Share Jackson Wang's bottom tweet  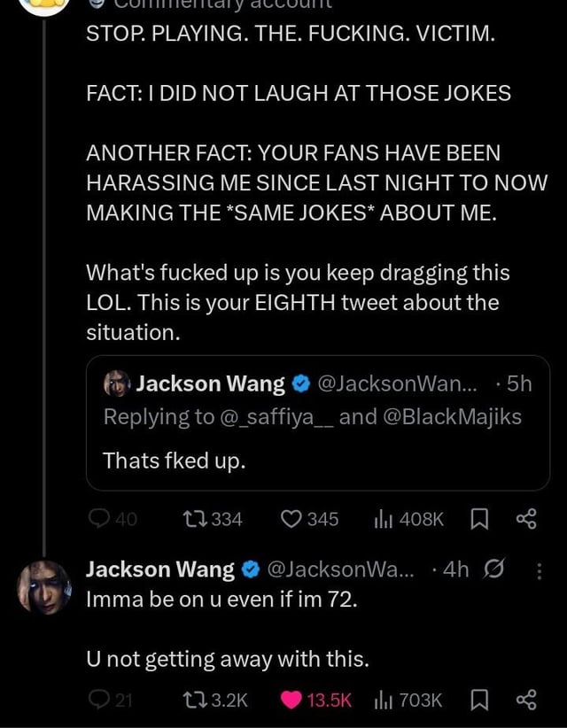(526, 700)
